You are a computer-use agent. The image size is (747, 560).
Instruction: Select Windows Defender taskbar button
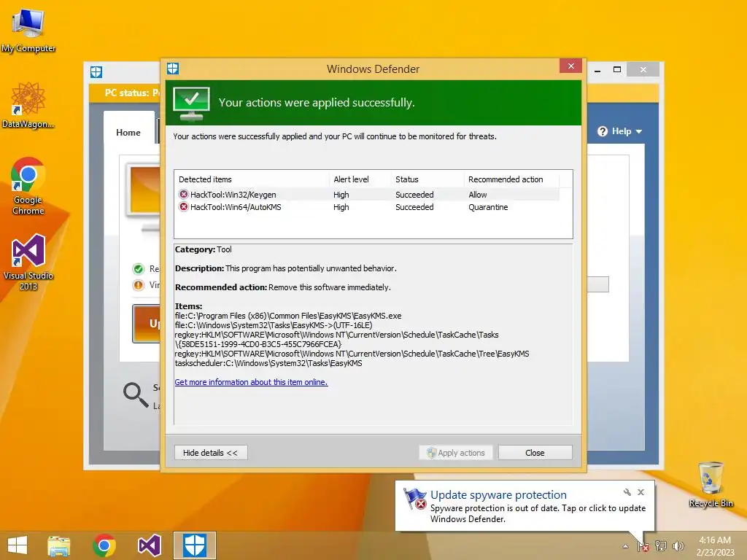(x=194, y=545)
